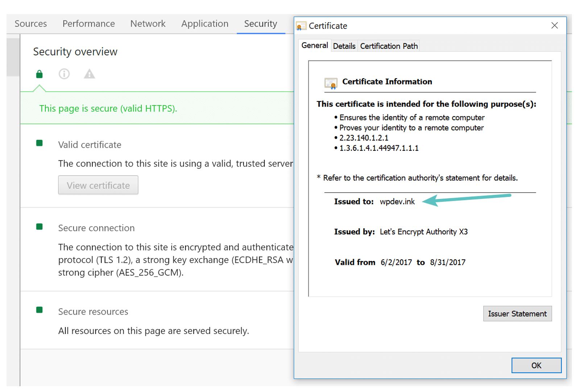Switch to the Network panel
580x392 pixels.
coord(148,23)
